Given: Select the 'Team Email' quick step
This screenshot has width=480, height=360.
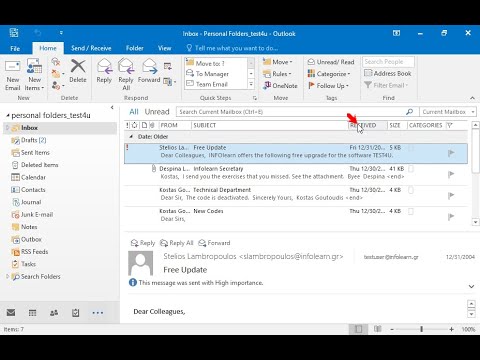Looking at the screenshot, I should point(216,84).
